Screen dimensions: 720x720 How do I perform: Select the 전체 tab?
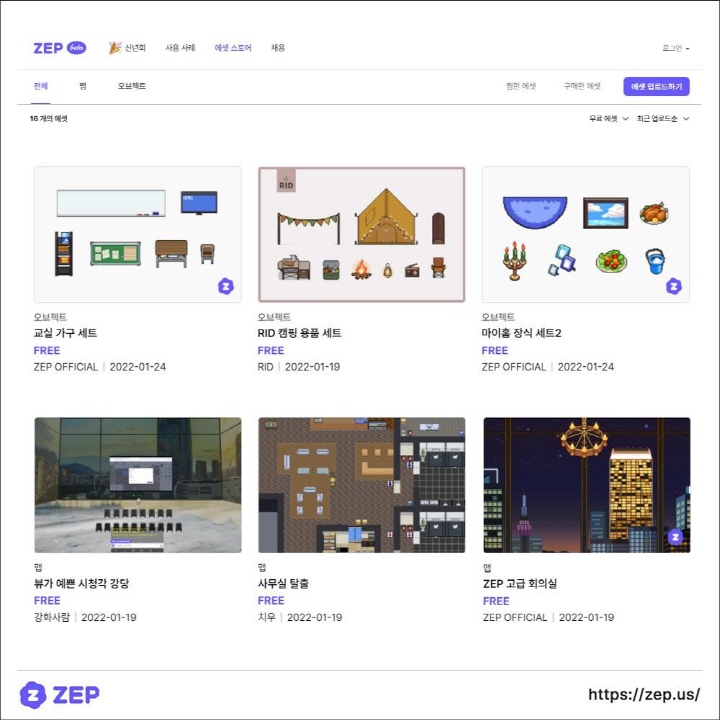coord(40,86)
